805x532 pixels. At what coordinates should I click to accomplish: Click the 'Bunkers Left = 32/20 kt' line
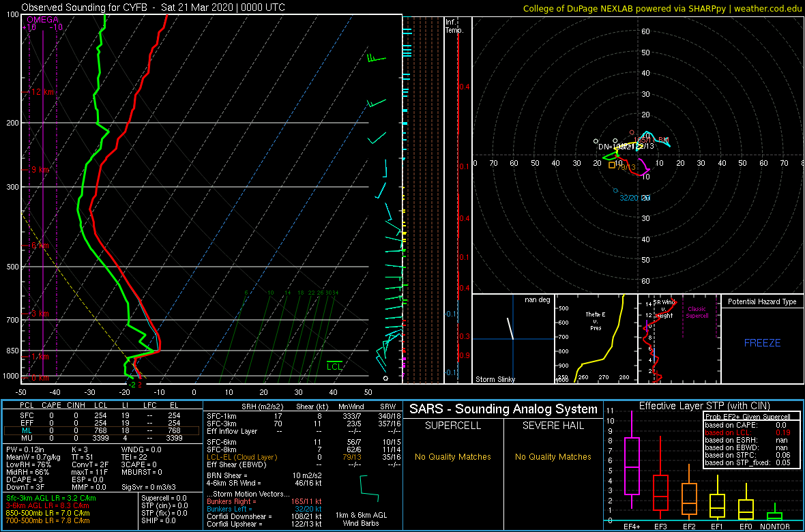tap(265, 508)
